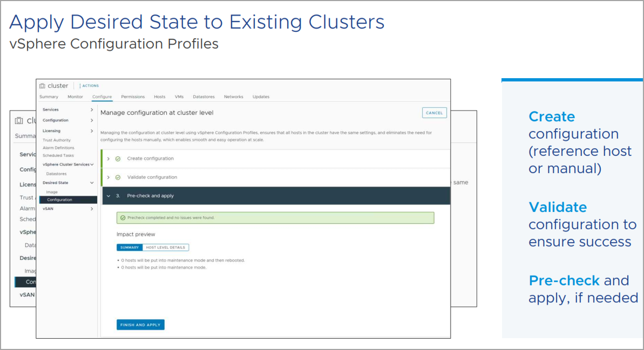
Task: Open the Monitor tab
Action: pos(75,97)
